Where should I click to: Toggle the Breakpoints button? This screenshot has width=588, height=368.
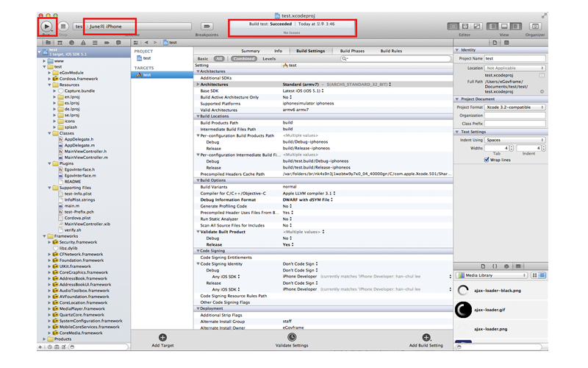coord(207,26)
